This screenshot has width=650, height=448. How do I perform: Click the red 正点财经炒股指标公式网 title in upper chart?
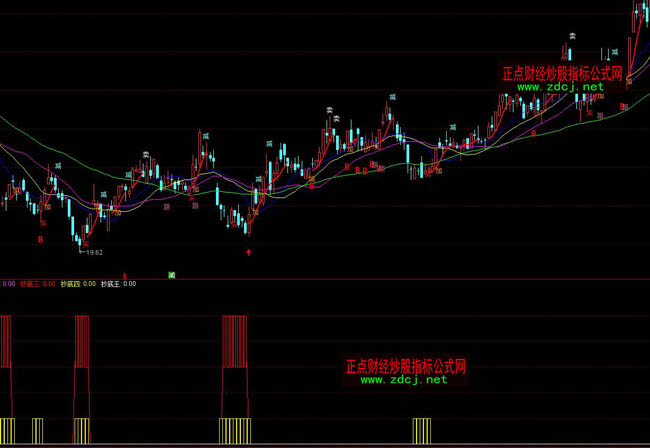[x=562, y=74]
